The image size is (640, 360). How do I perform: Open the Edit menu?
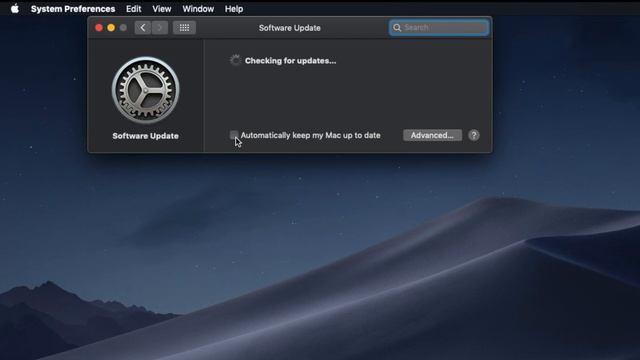133,9
